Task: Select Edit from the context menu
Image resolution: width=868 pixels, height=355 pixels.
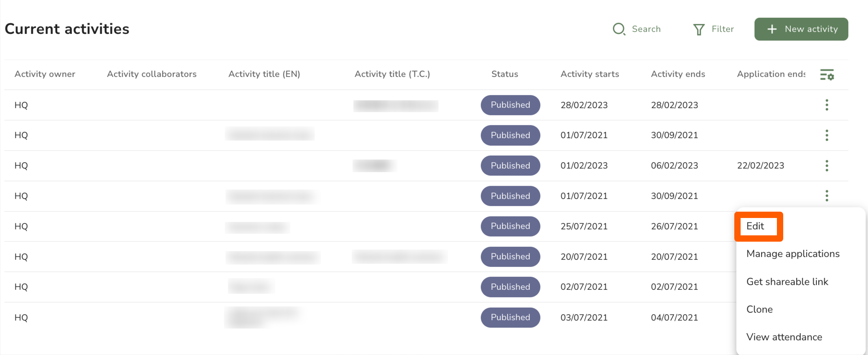Action: tap(755, 226)
